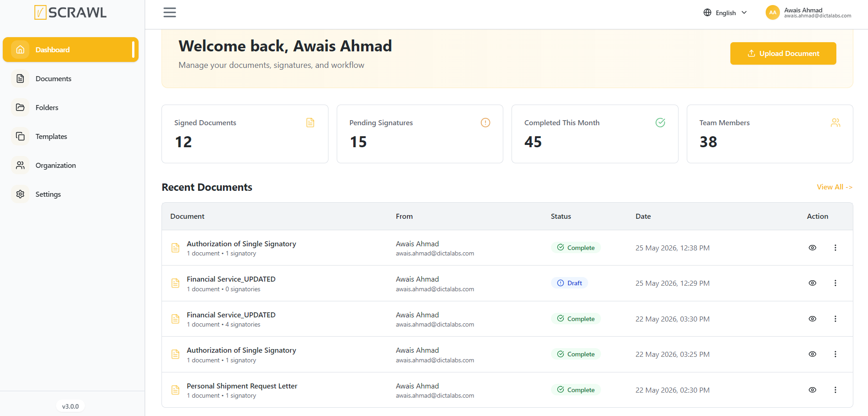
Task: Open the Documents sidebar icon
Action: coord(20,78)
